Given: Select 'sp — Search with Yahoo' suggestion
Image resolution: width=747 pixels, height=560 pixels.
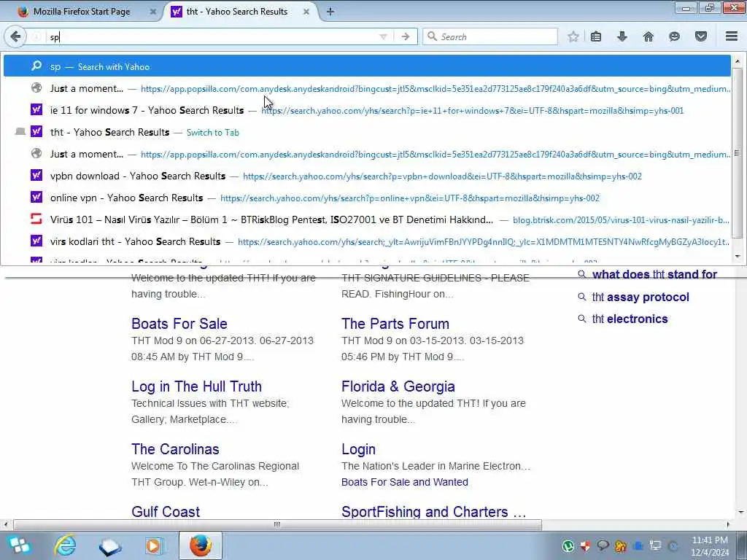Looking at the screenshot, I should pos(367,66).
